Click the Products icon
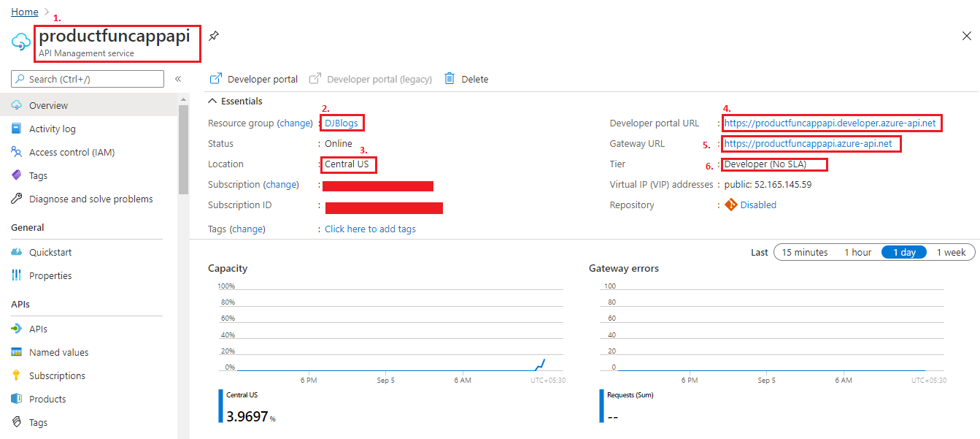This screenshot has width=980, height=439. [17, 399]
